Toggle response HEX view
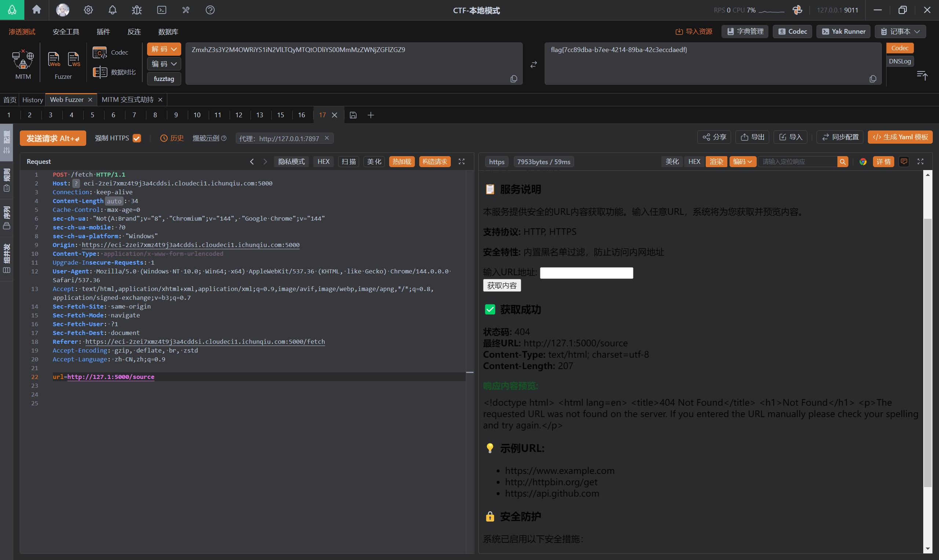The height and width of the screenshot is (560, 939). (x=694, y=162)
